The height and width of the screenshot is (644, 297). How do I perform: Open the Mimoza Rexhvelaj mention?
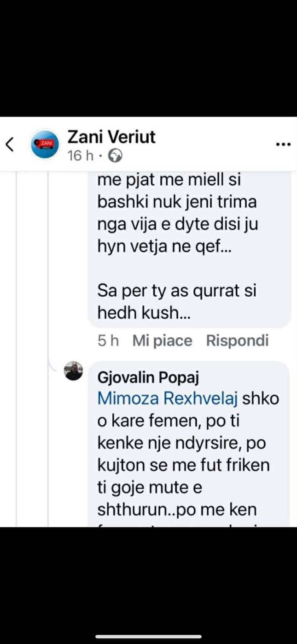[x=168, y=398]
